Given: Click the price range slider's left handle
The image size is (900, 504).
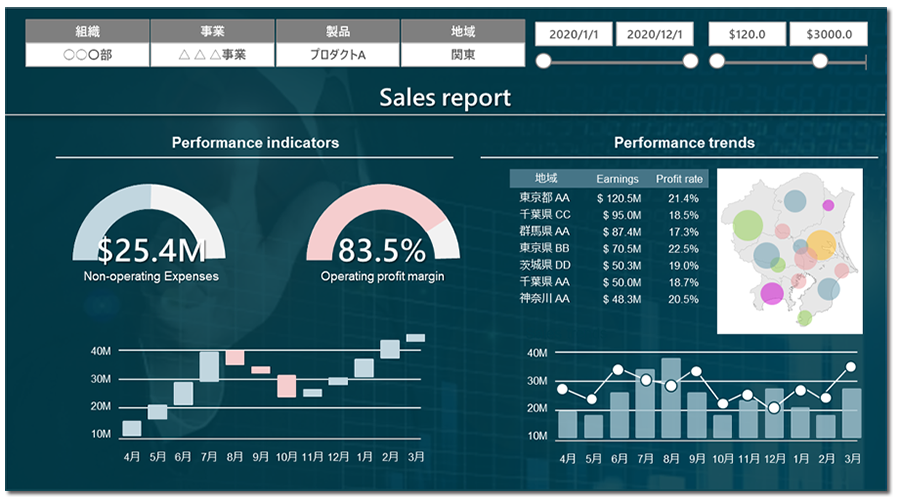Looking at the screenshot, I should 717,62.
